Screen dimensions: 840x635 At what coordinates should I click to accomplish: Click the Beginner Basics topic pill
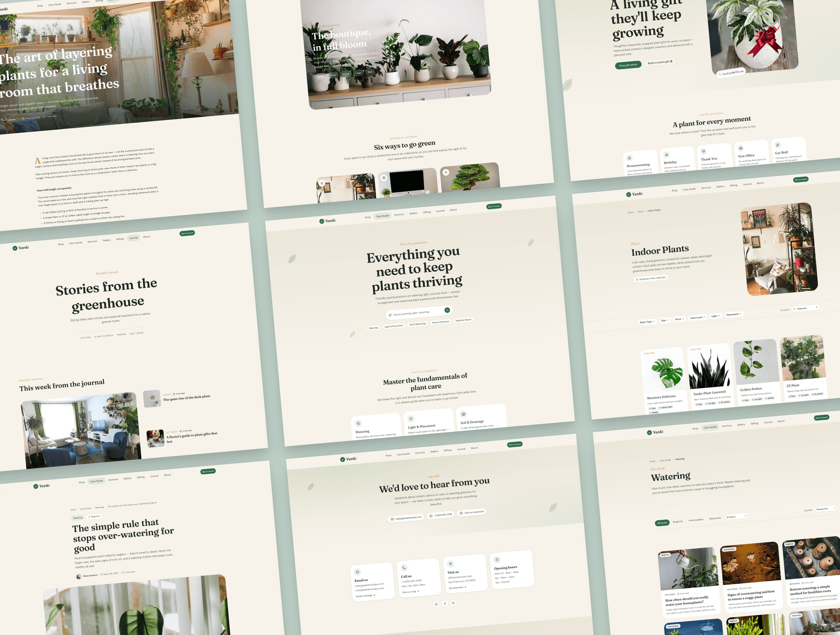point(463,320)
